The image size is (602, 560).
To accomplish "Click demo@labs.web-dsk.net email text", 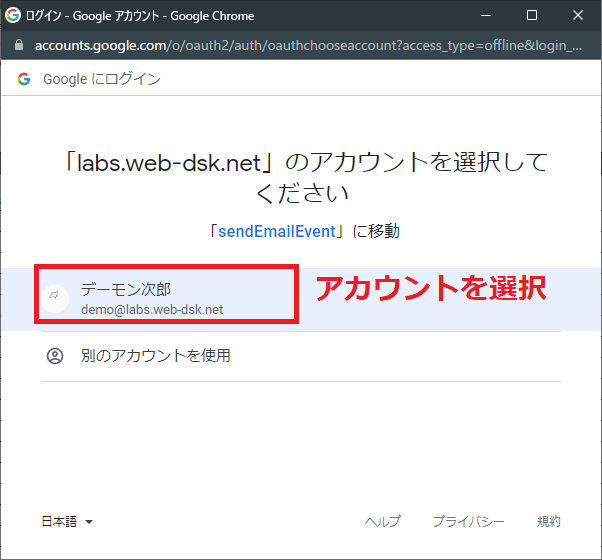I will point(152,309).
